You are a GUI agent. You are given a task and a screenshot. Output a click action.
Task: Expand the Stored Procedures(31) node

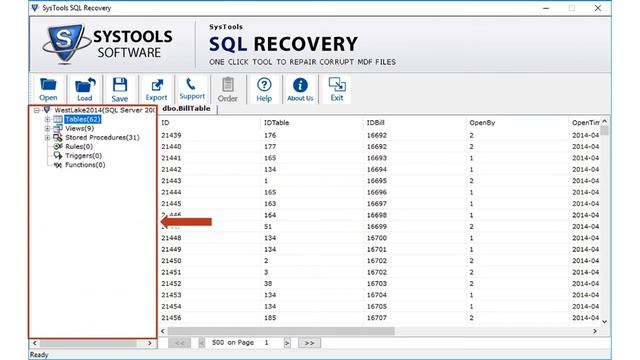47,138
